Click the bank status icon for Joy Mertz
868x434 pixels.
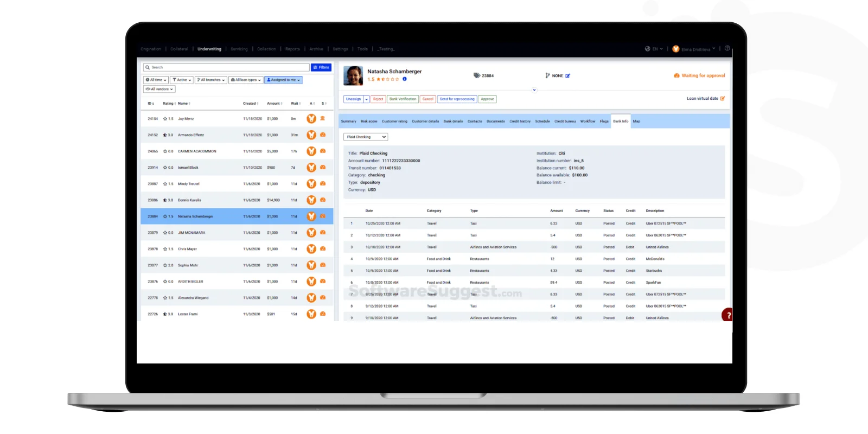point(323,118)
